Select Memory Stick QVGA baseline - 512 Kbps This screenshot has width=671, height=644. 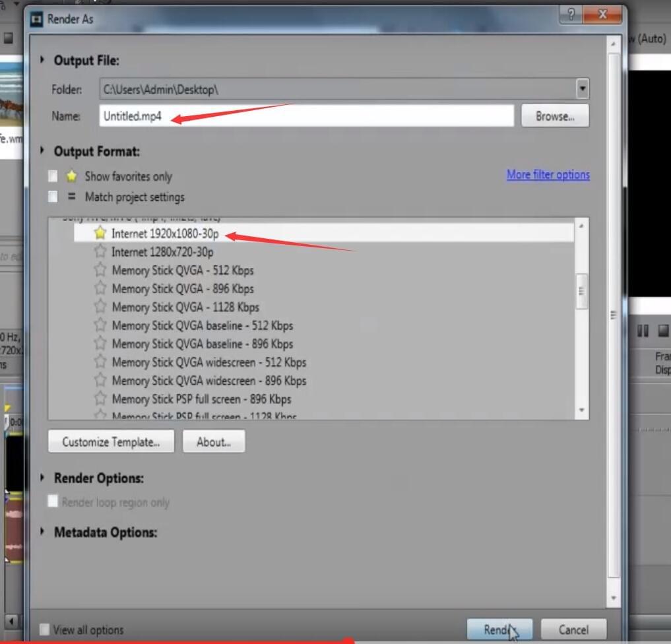(203, 326)
